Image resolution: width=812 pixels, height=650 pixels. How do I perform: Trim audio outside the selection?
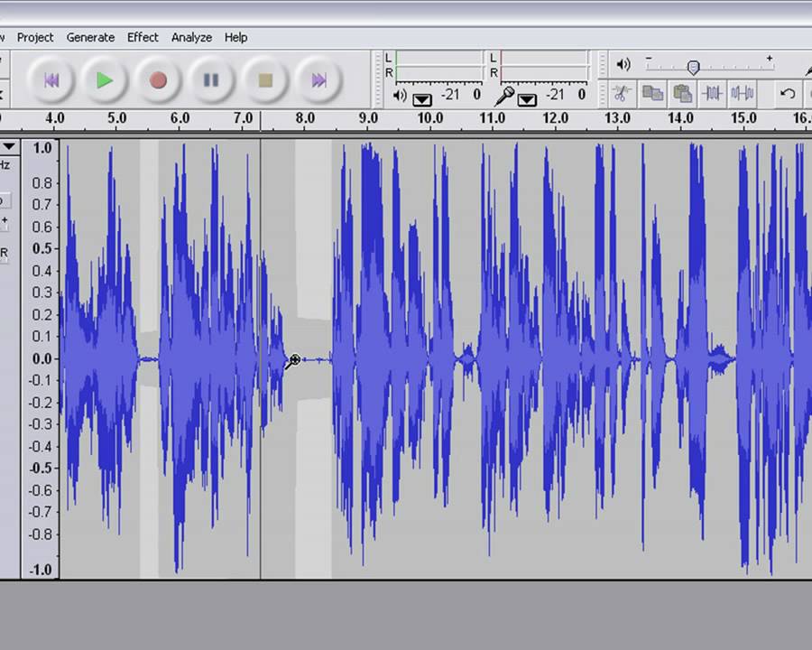pos(713,94)
